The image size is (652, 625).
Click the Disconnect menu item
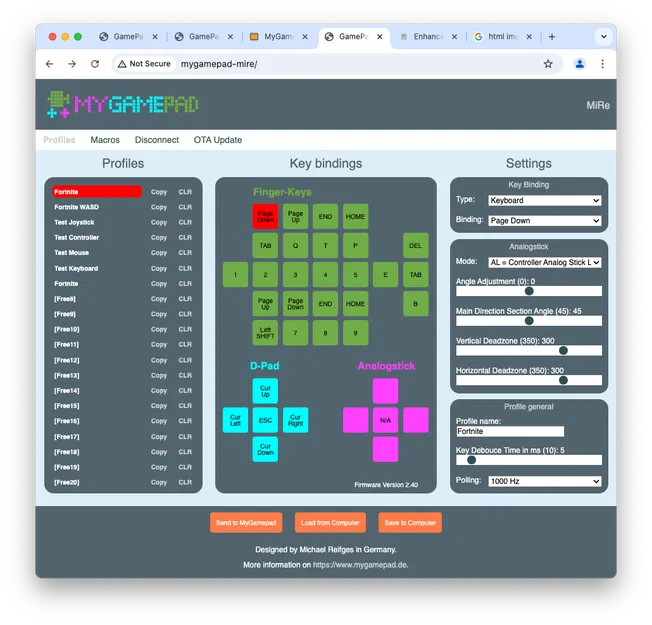tap(157, 140)
